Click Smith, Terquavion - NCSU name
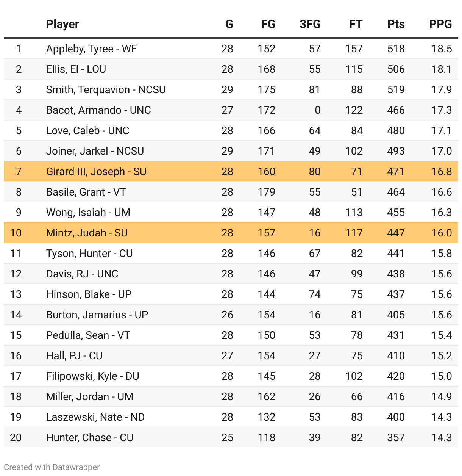This screenshot has width=462, height=476. point(106,90)
